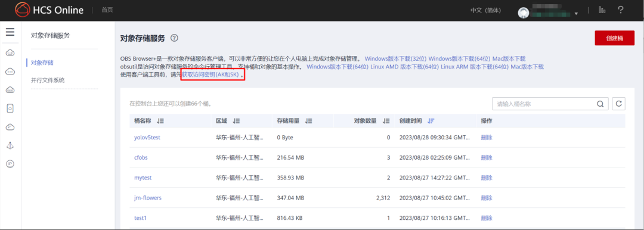This screenshot has height=230, width=644.
Task: Click the 2023/08/28 09:30:34 creation time
Action: [x=434, y=138]
